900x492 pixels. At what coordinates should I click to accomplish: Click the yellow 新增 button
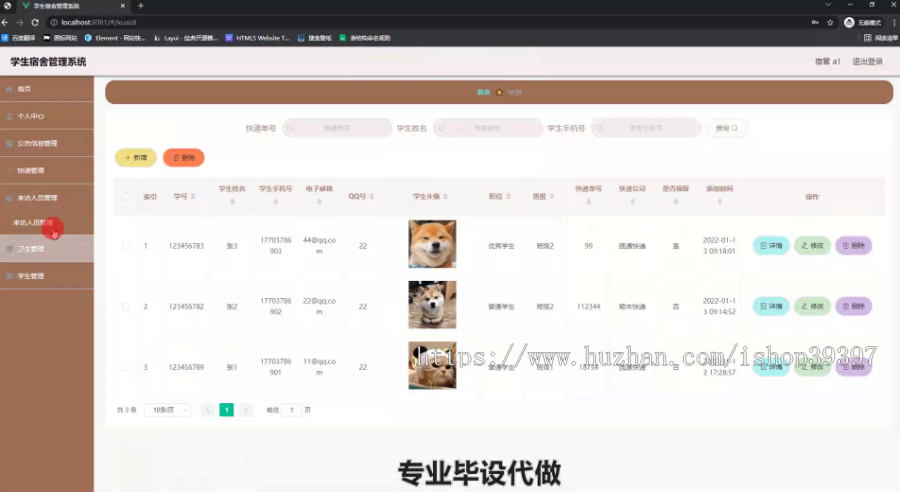point(136,157)
